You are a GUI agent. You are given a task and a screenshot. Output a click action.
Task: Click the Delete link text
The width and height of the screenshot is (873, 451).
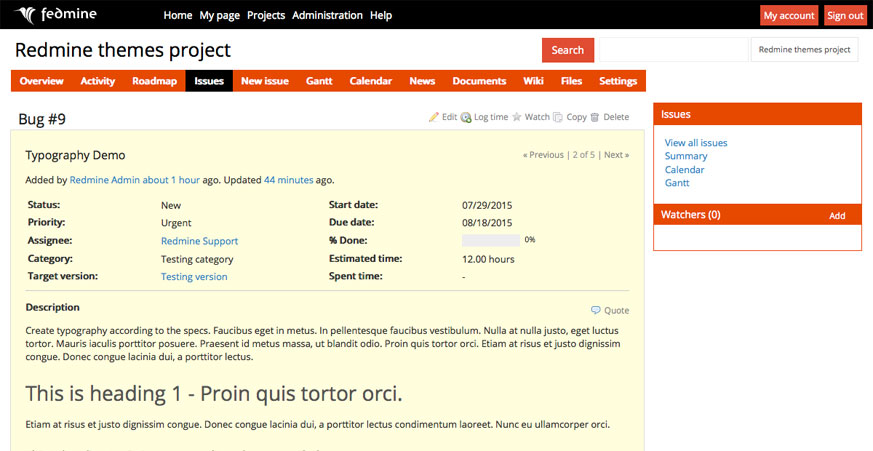coord(616,117)
